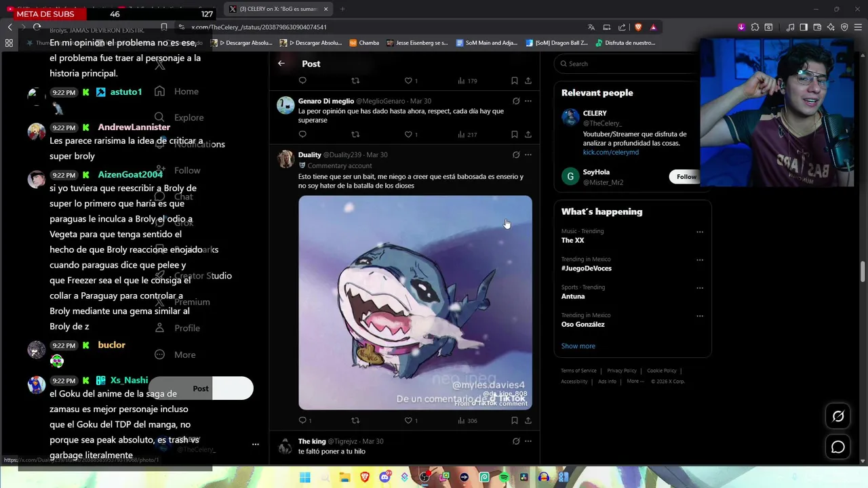Reply to Duality's shark image post
Viewport: 868px width, 488px height.
coord(302,420)
